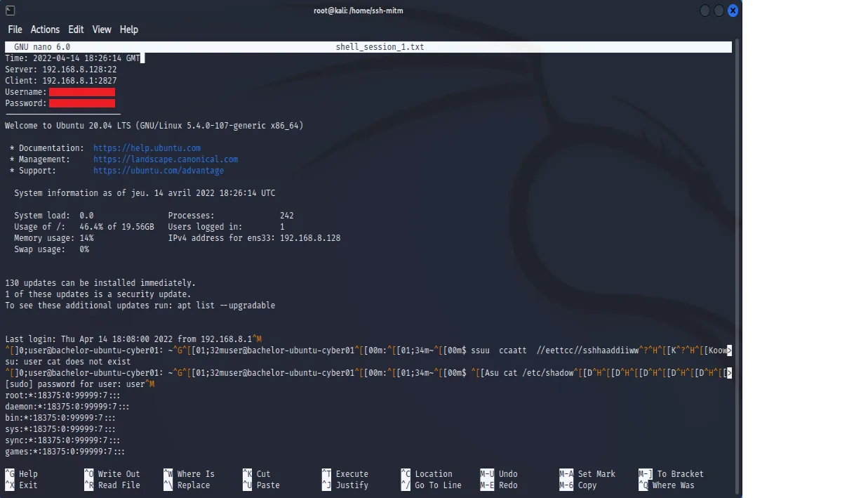Click the sys shadow entry line

[60, 429]
